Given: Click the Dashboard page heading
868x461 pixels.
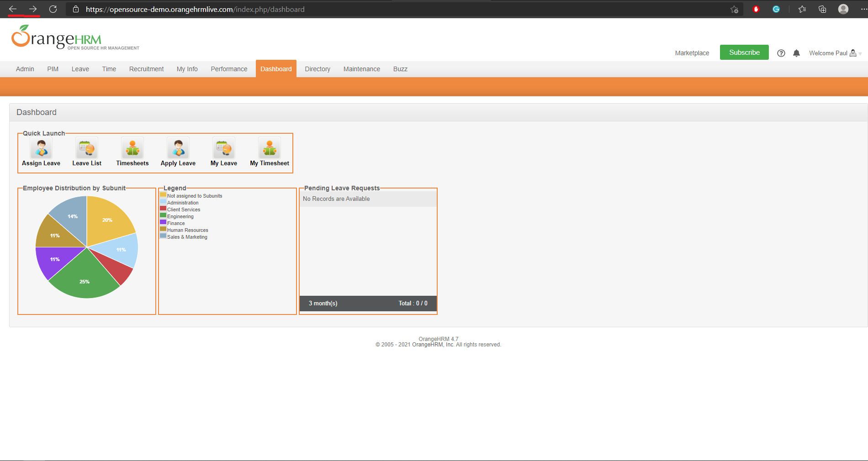Looking at the screenshot, I should pos(37,112).
